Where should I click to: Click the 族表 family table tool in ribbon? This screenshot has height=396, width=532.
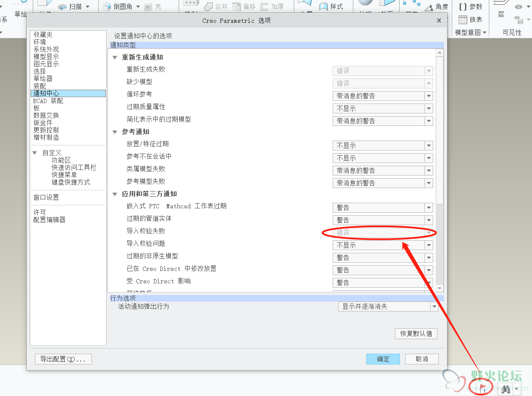tap(470, 19)
